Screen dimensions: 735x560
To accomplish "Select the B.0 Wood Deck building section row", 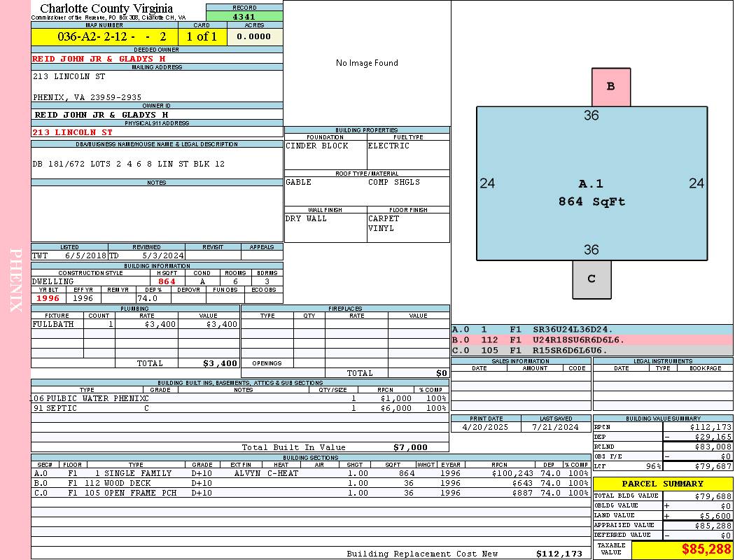I will click(x=310, y=483).
